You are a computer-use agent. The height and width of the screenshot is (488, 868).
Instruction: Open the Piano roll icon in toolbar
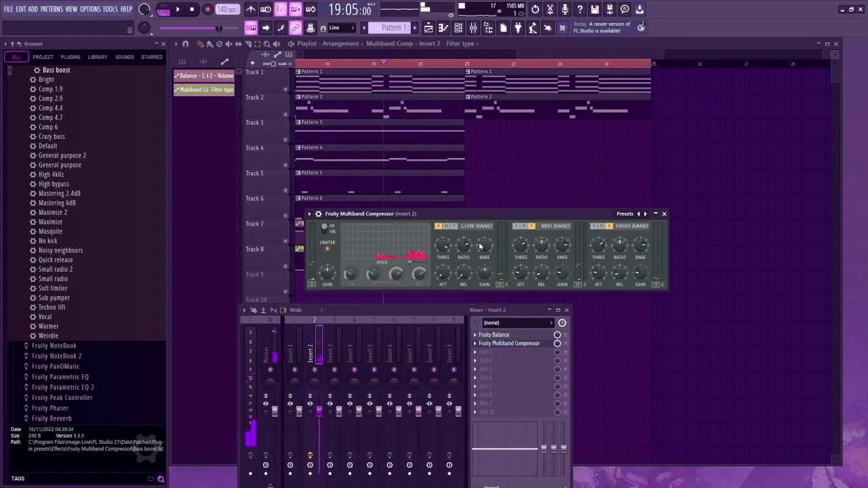[x=443, y=28]
